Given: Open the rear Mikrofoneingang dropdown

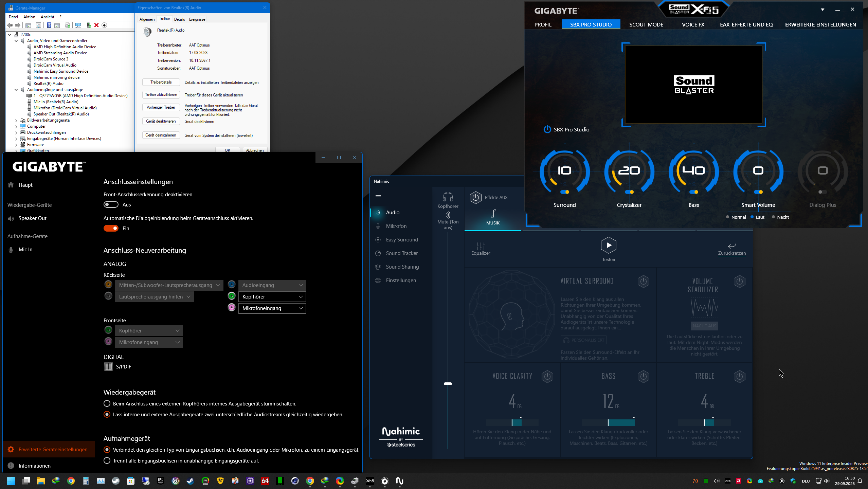Looking at the screenshot, I should coord(272,308).
